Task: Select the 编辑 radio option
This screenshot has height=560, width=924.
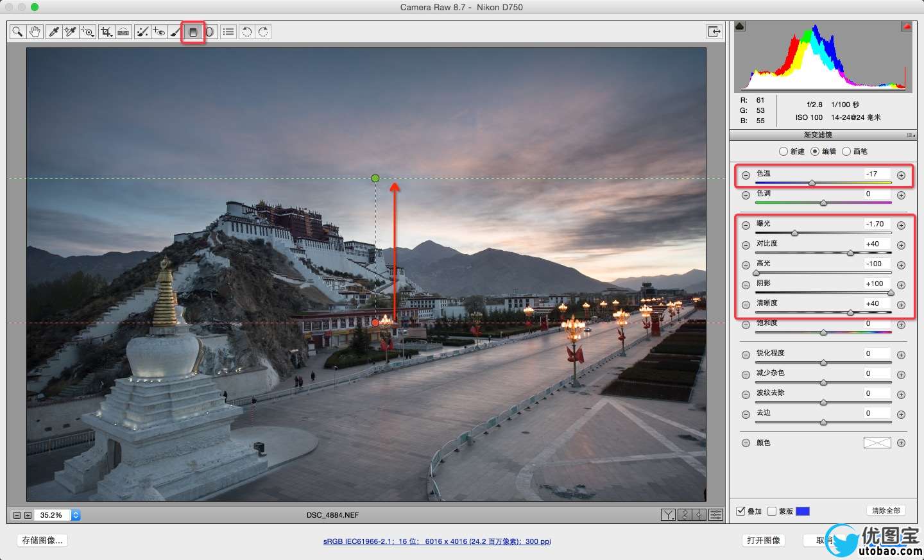Action: (815, 151)
